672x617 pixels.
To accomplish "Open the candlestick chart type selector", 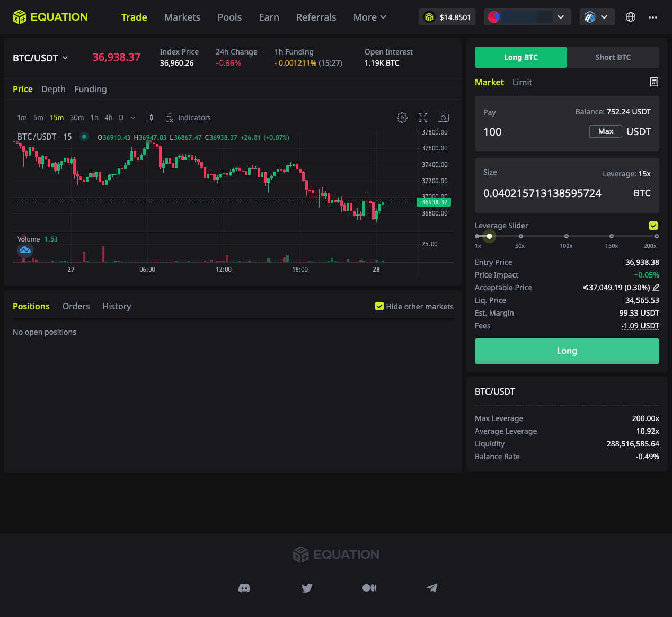I will 149,118.
